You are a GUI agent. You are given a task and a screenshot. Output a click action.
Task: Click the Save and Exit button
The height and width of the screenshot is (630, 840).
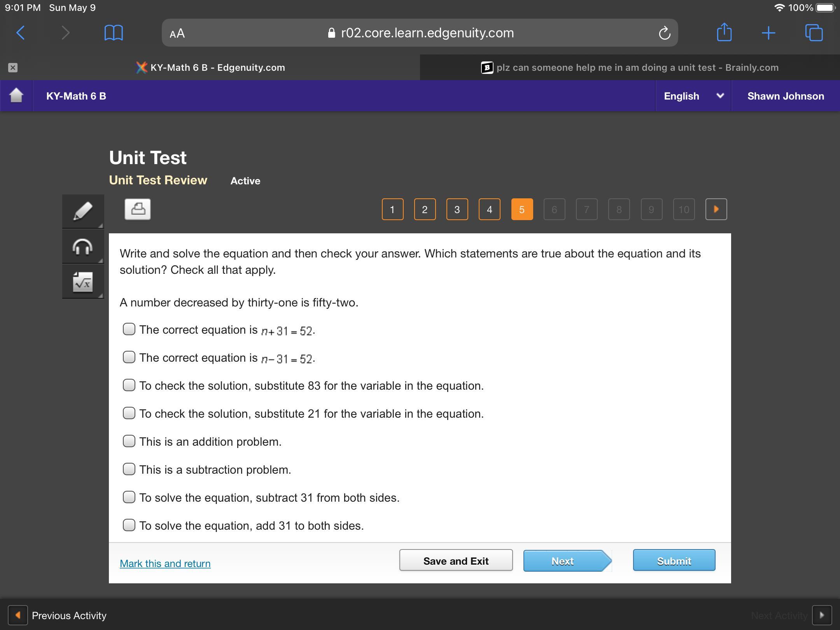[456, 560]
